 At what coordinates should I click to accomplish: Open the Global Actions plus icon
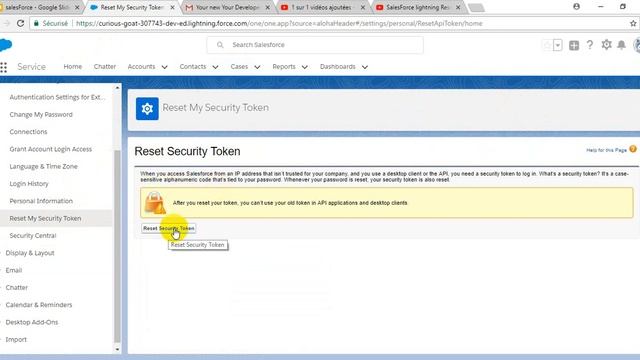click(574, 45)
